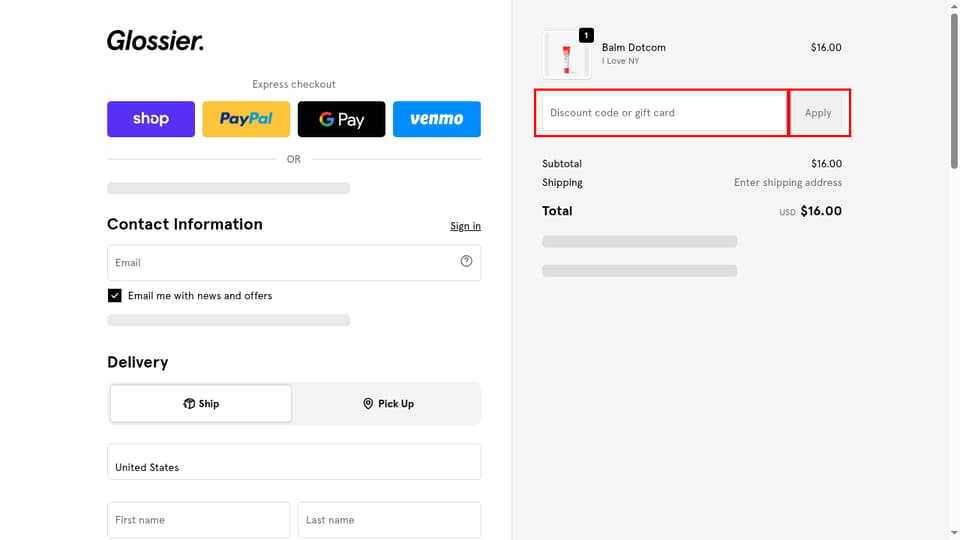
Task: Open the Sign in link
Action: pyautogui.click(x=465, y=226)
